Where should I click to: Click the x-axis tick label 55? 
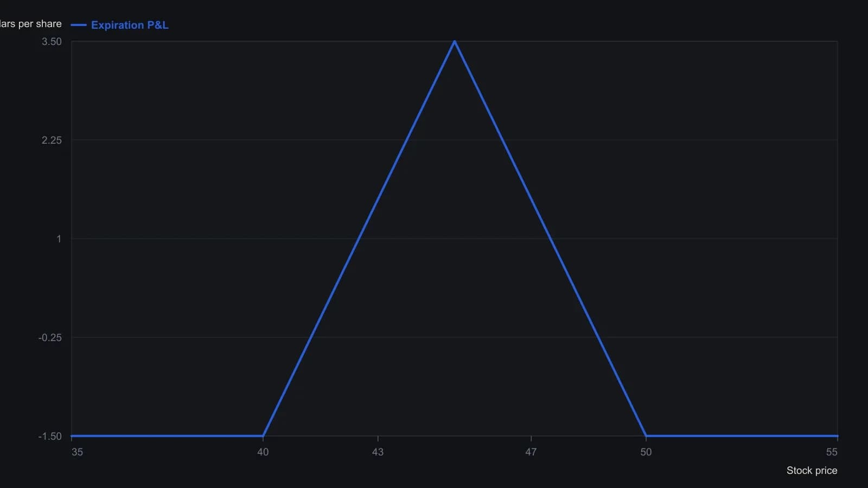coord(832,452)
